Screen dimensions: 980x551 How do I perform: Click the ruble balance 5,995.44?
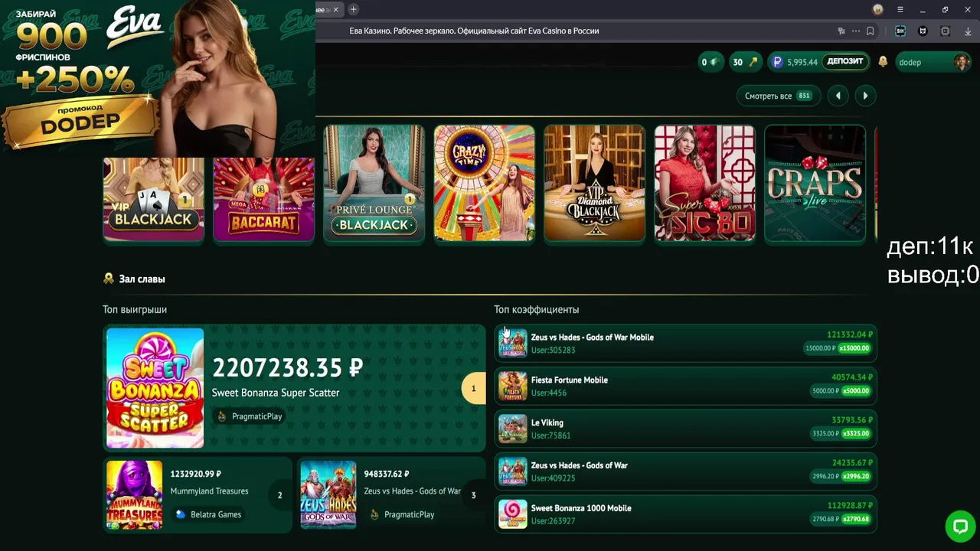pyautogui.click(x=802, y=62)
